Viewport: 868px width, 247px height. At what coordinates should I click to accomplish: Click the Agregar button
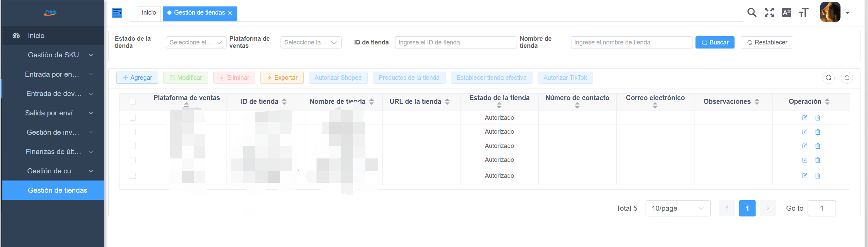(x=137, y=78)
